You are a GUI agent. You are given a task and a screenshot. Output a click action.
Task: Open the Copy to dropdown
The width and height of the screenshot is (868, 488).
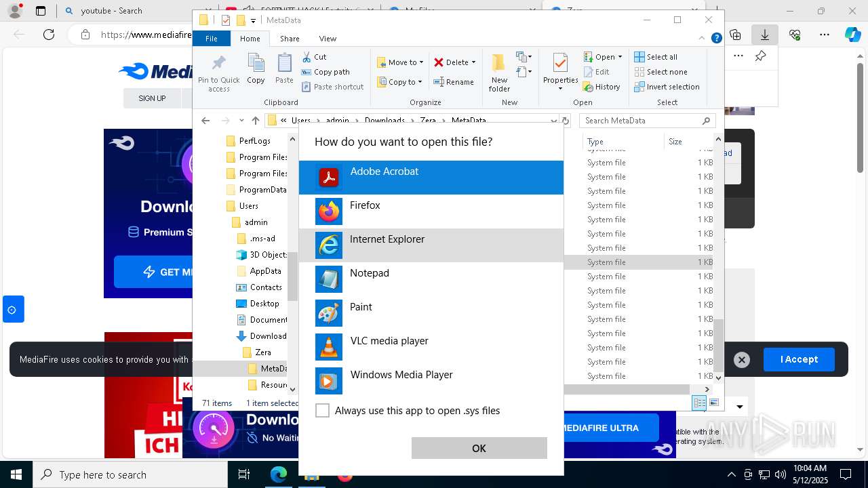399,82
